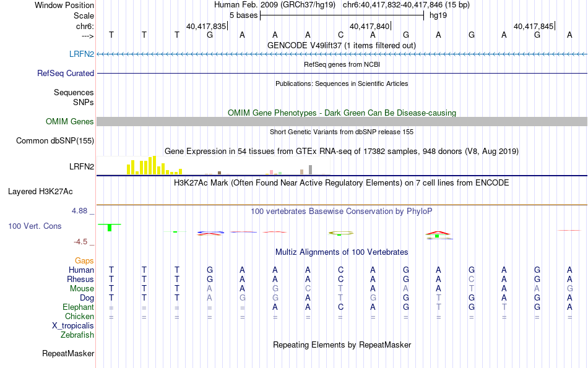Click the Human species row label
Image resolution: width=588 pixels, height=368 pixels.
pyautogui.click(x=81, y=270)
